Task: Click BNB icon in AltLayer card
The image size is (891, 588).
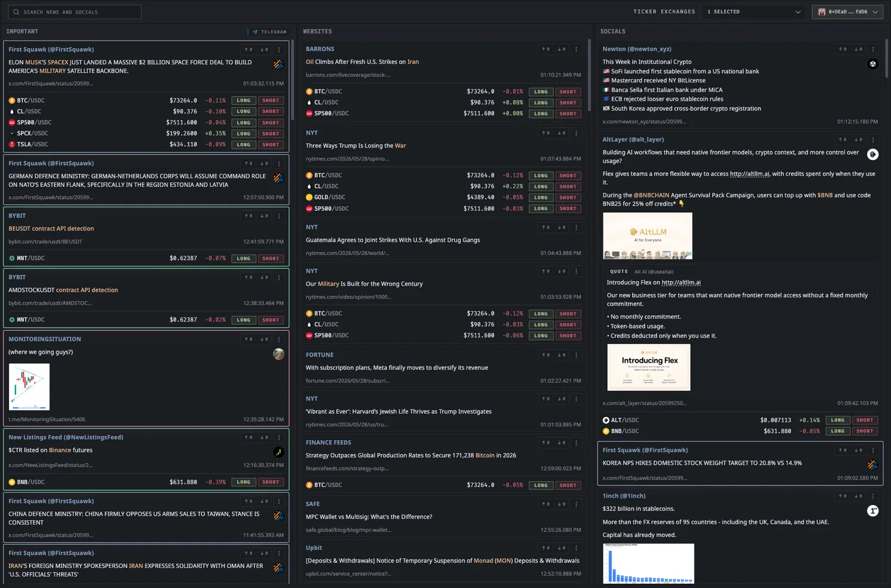Action: tap(606, 431)
